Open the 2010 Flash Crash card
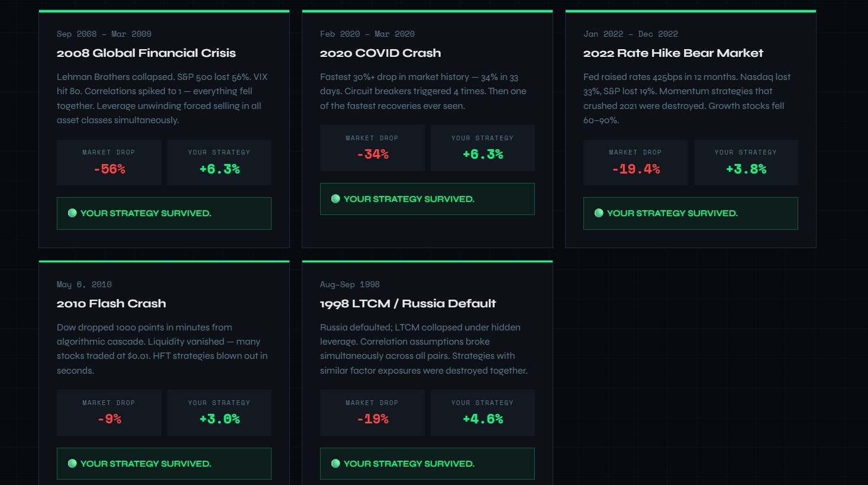The image size is (868, 485). pyautogui.click(x=111, y=303)
